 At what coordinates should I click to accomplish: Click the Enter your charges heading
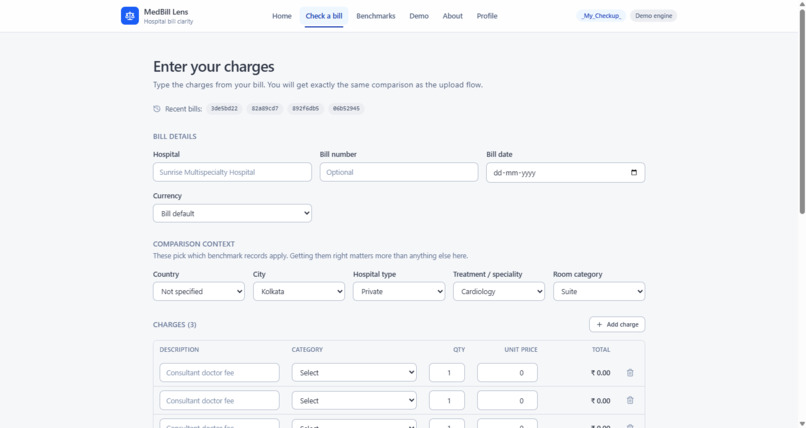coord(214,67)
